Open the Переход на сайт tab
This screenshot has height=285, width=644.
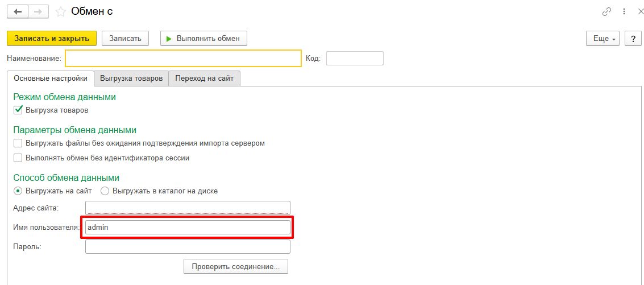pyautogui.click(x=205, y=79)
